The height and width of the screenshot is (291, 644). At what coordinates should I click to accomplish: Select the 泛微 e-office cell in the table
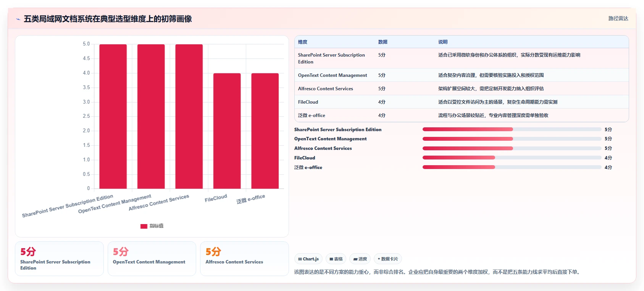[312, 115]
